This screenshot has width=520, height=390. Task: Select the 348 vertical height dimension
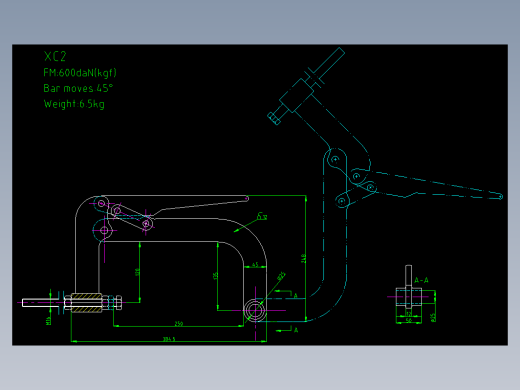coord(303,258)
